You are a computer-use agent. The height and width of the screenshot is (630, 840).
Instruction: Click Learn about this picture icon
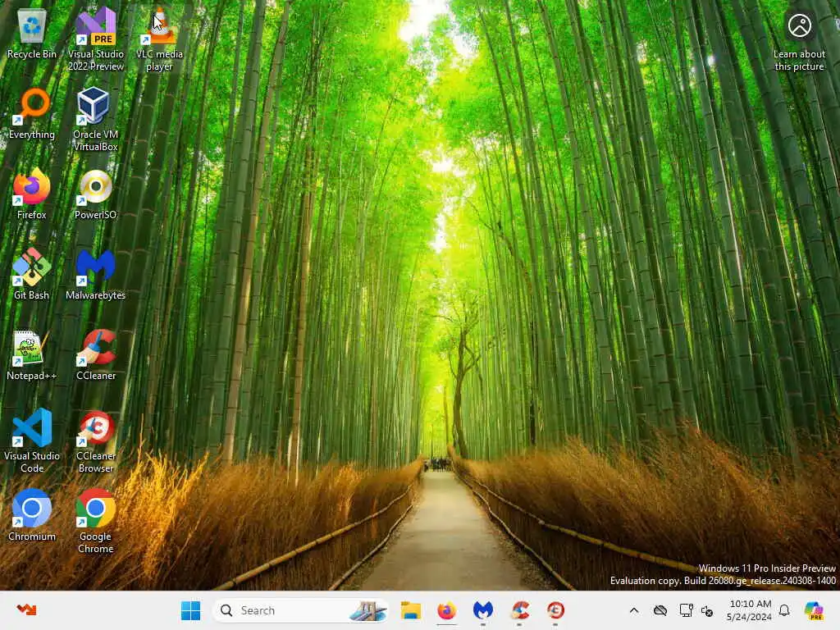tap(799, 42)
